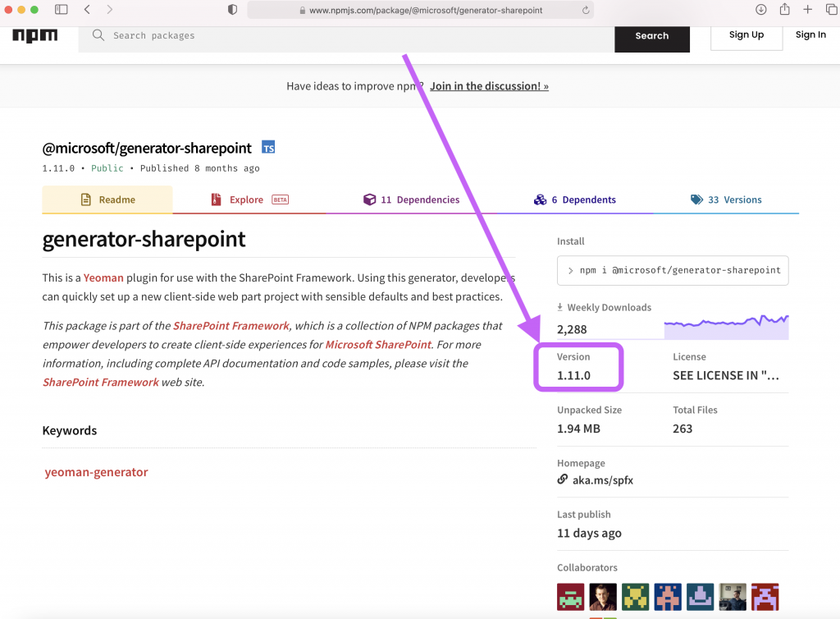Open the purple tray collaborator avatar
The width and height of the screenshot is (840, 619).
pos(701,597)
